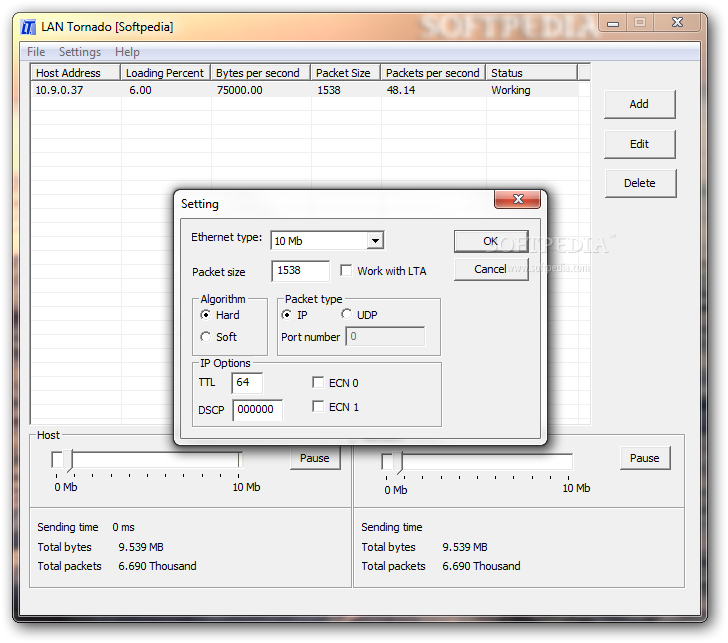Close the LAN Tornado main window
Screen dimensions: 728x643
677,22
